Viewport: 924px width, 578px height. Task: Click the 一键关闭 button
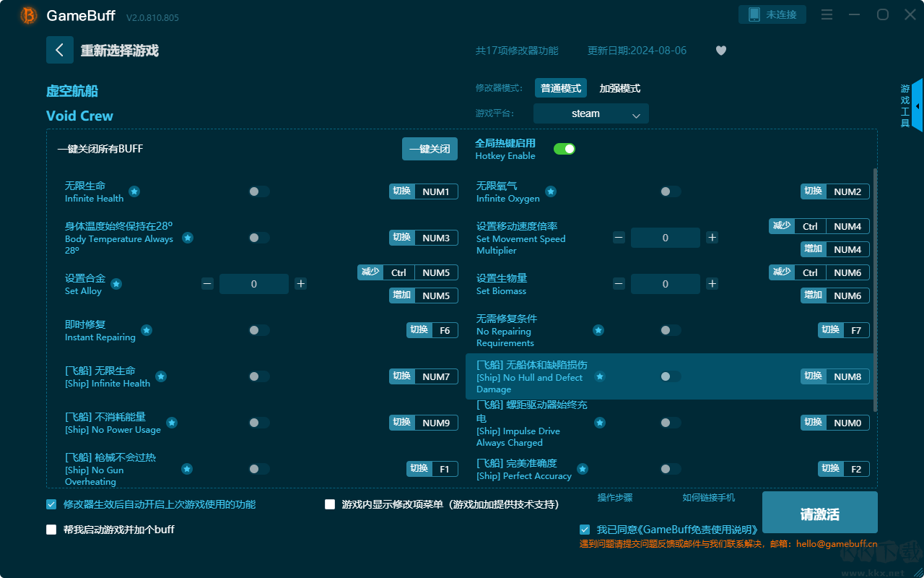tap(430, 149)
